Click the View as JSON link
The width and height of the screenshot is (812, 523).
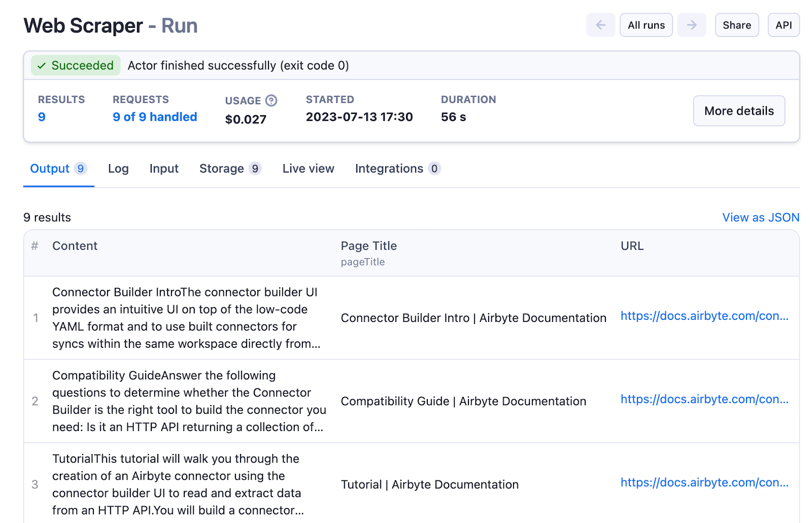(x=760, y=217)
